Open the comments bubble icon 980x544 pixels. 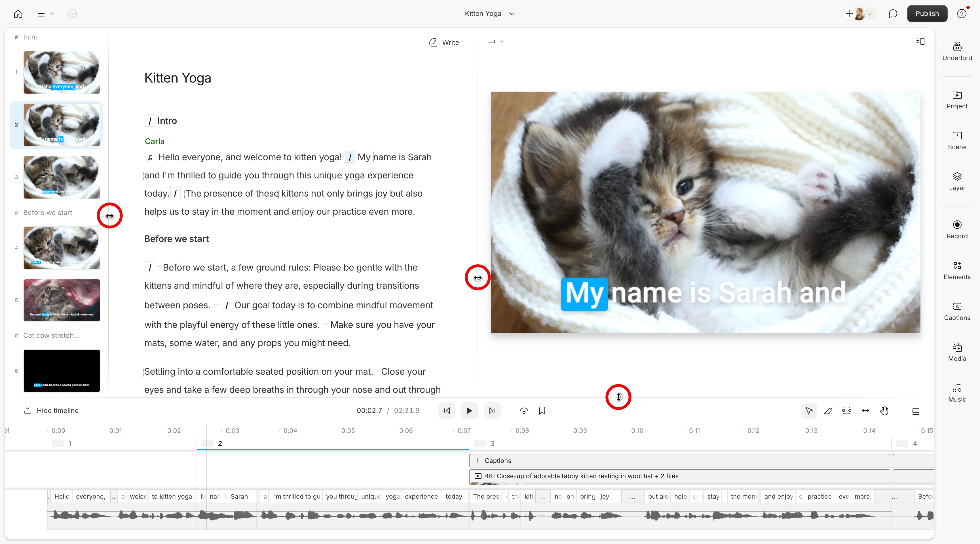tap(892, 14)
